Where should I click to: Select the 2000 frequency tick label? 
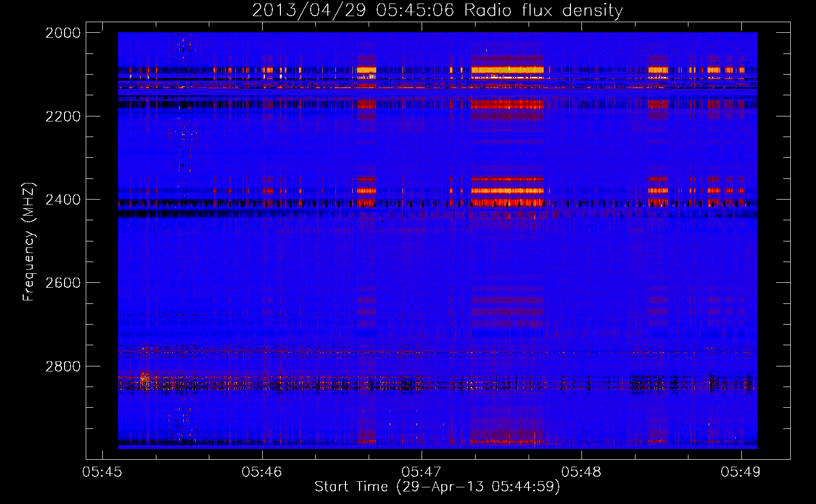pos(63,33)
